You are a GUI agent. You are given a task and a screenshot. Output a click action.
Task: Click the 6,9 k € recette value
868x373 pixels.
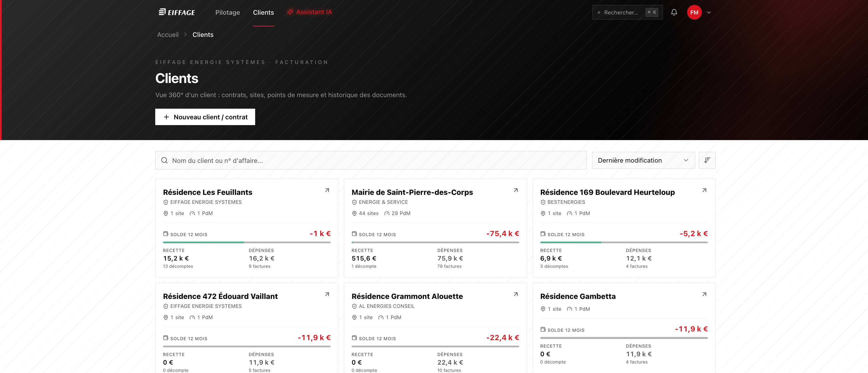551,259
